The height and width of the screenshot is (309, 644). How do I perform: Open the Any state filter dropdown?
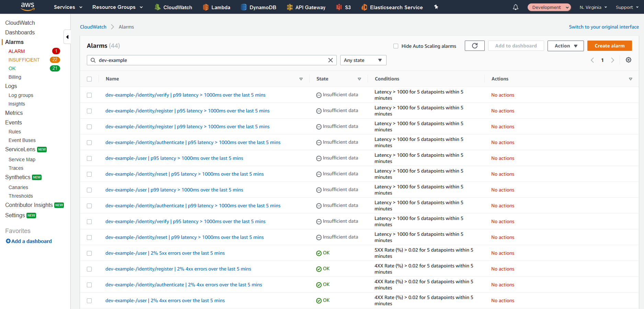click(363, 60)
